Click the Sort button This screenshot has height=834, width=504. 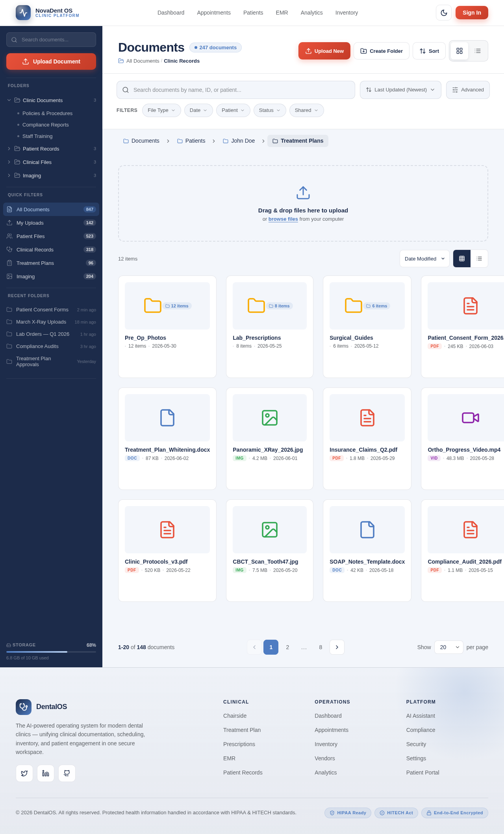click(x=429, y=51)
